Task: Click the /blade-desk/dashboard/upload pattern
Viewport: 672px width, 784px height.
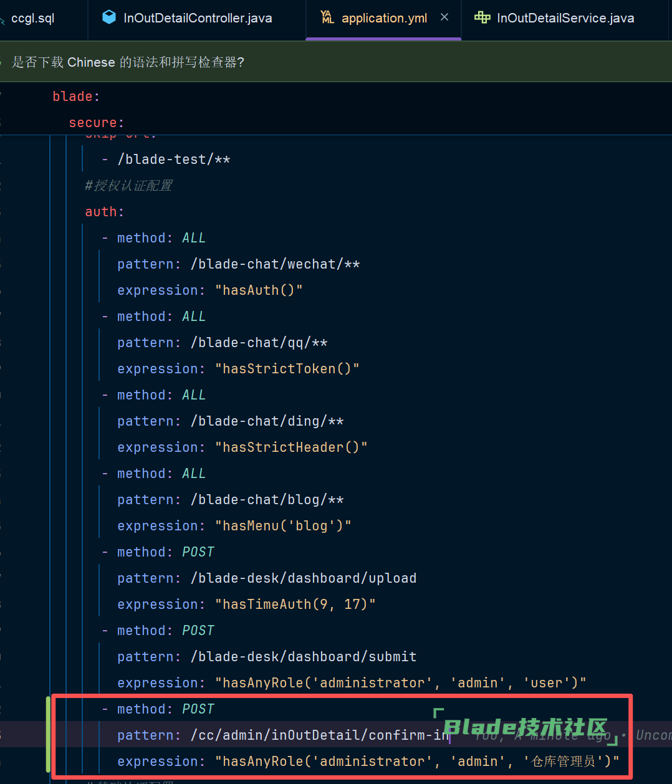Action: point(303,578)
